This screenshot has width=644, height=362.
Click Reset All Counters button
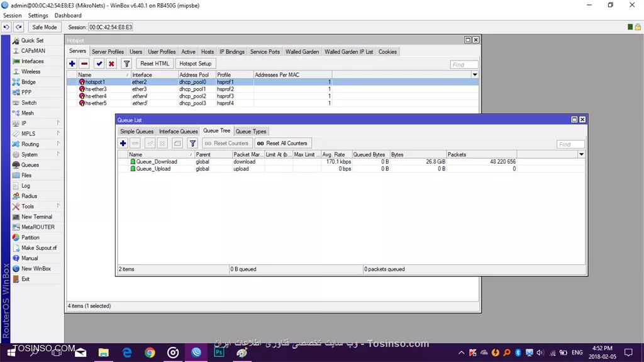pos(282,143)
